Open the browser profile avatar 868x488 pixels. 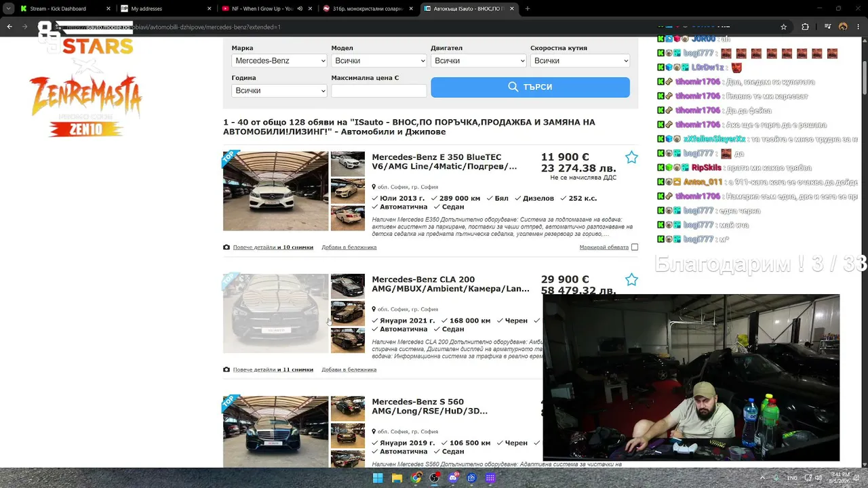coord(843,27)
